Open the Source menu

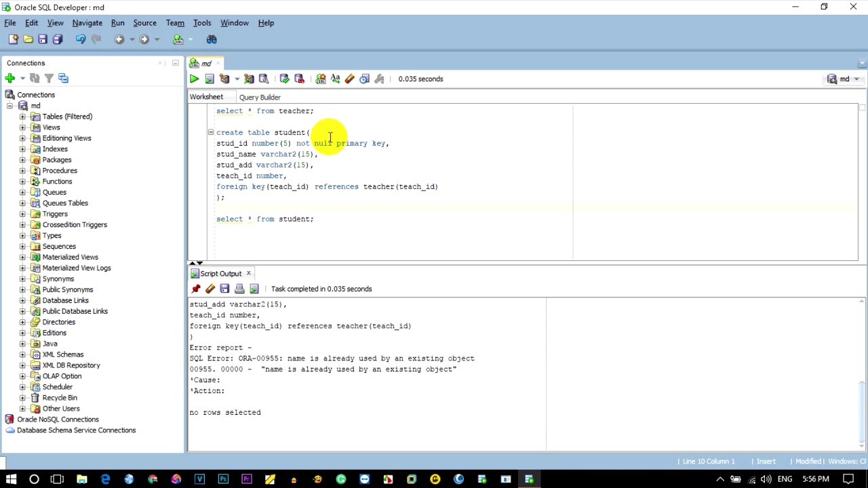144,23
